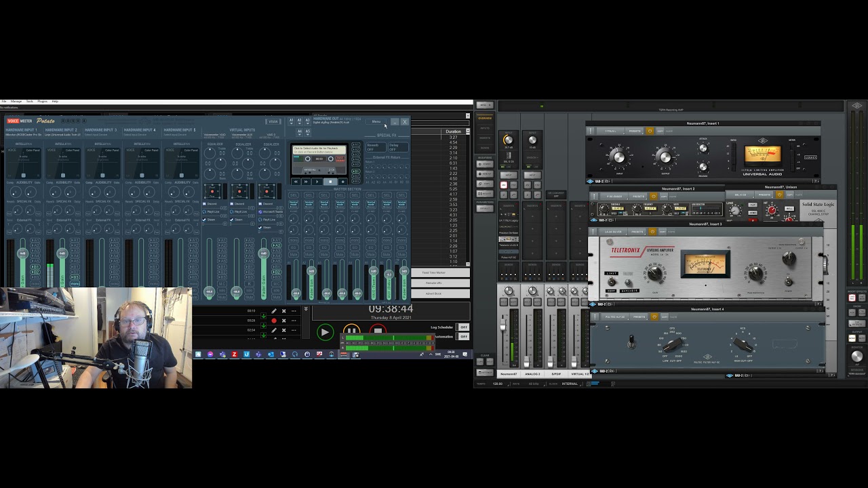Click the Neumann87 channel fader in the Console

point(503,325)
